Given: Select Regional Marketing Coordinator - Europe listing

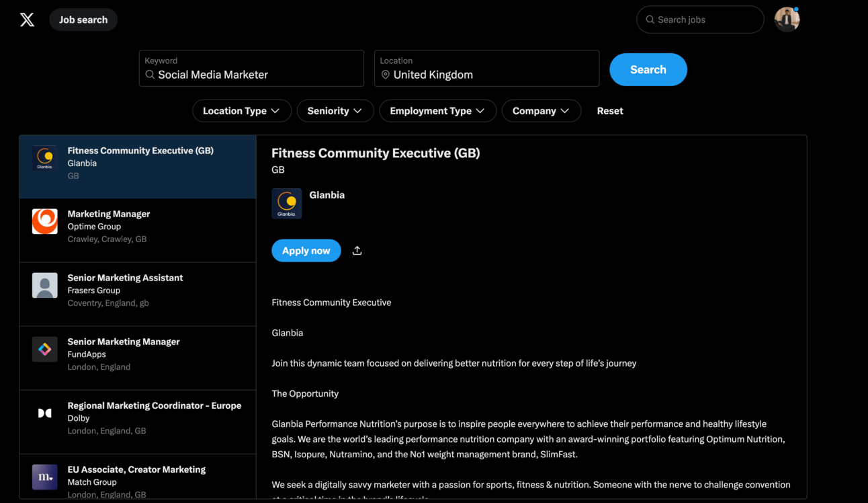Looking at the screenshot, I should (138, 422).
